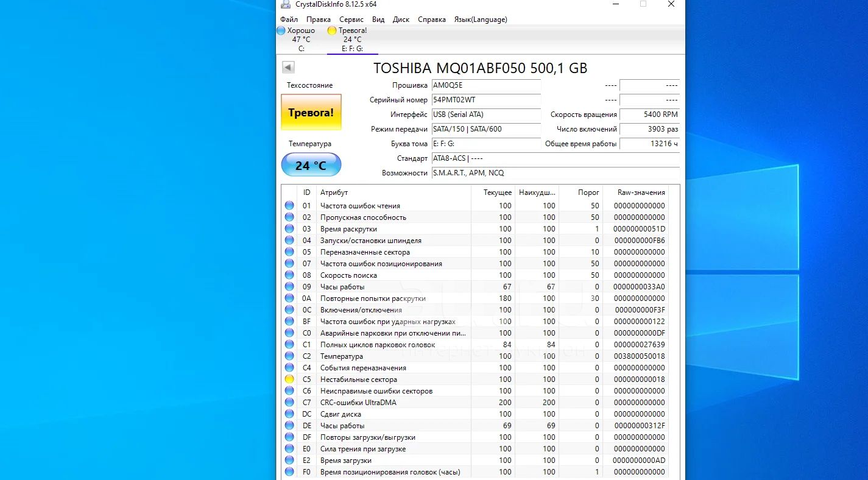This screenshot has width=868, height=480.
Task: Click the status orb of attribute 03
Action: coord(289,228)
